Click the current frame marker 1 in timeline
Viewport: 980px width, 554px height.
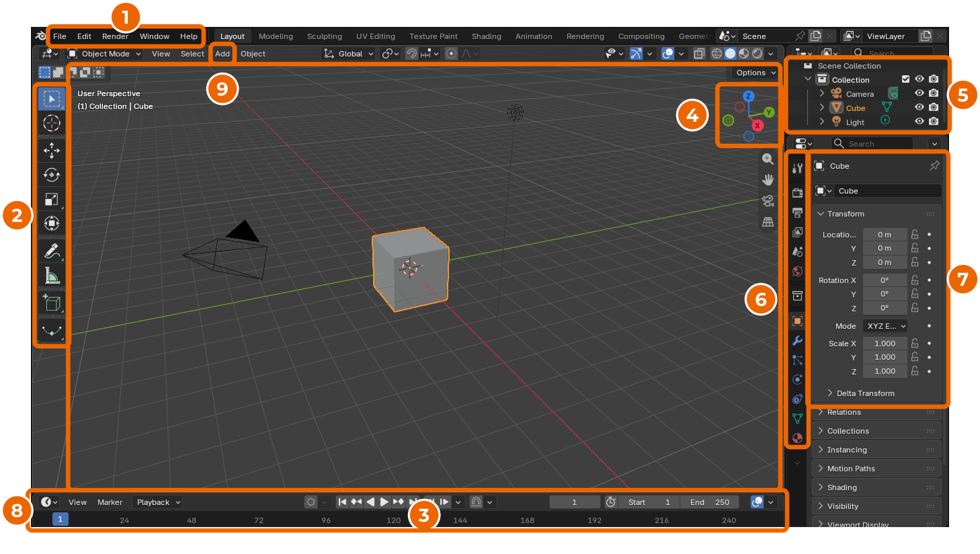60,519
